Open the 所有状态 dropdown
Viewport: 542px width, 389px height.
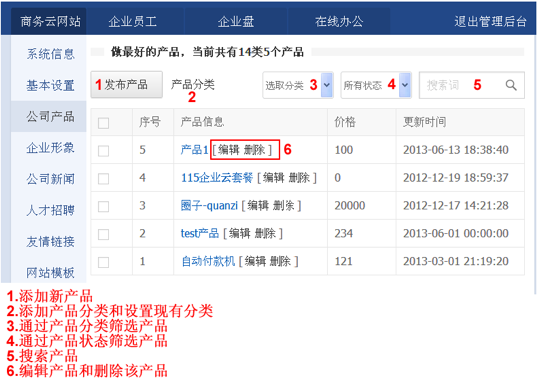(376, 85)
